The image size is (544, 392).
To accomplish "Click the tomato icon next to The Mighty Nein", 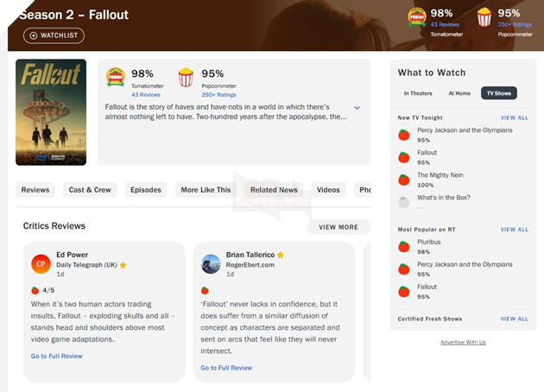I will coord(404,180).
